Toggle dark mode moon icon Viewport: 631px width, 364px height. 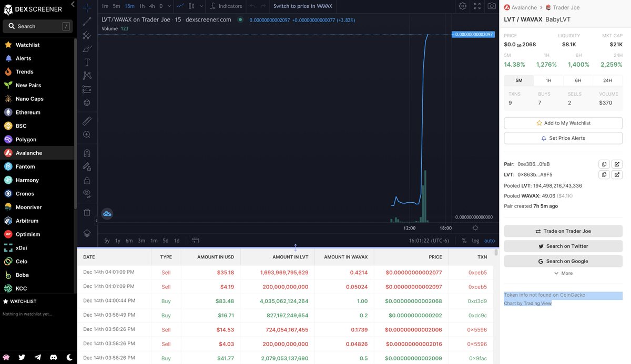(69, 357)
